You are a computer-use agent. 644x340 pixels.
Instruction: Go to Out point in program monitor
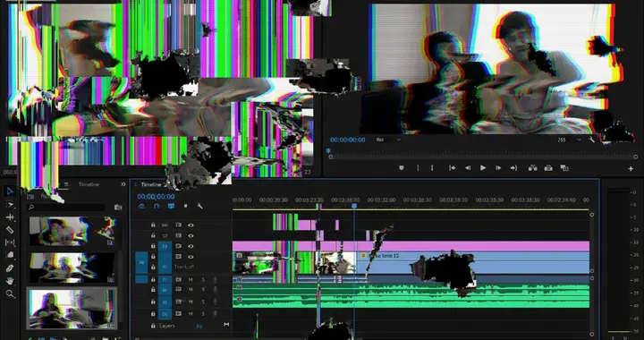[513, 168]
